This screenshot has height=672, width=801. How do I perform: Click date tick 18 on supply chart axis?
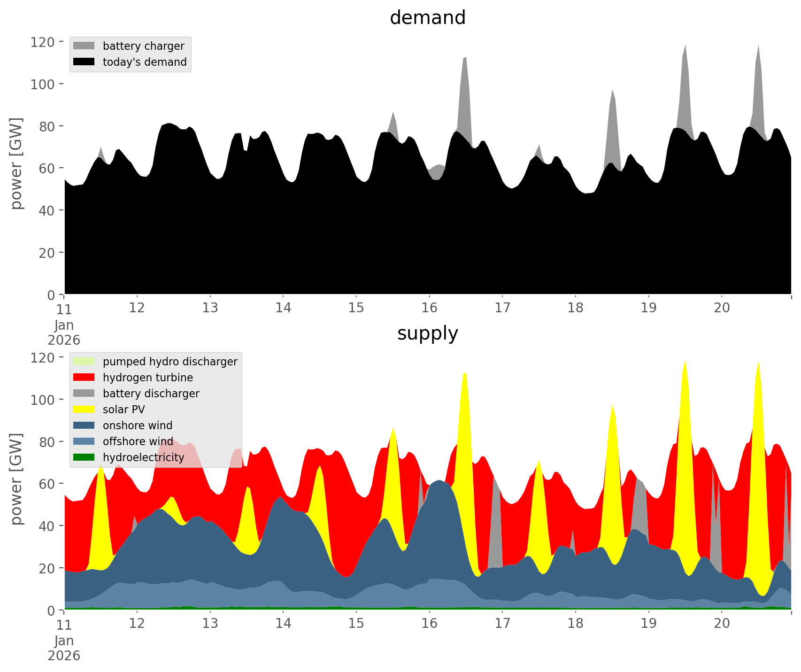click(x=575, y=624)
